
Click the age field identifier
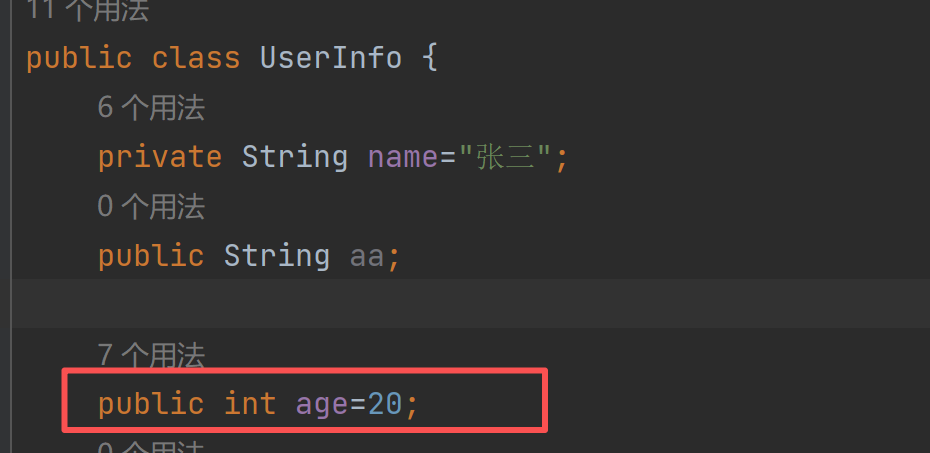point(322,404)
